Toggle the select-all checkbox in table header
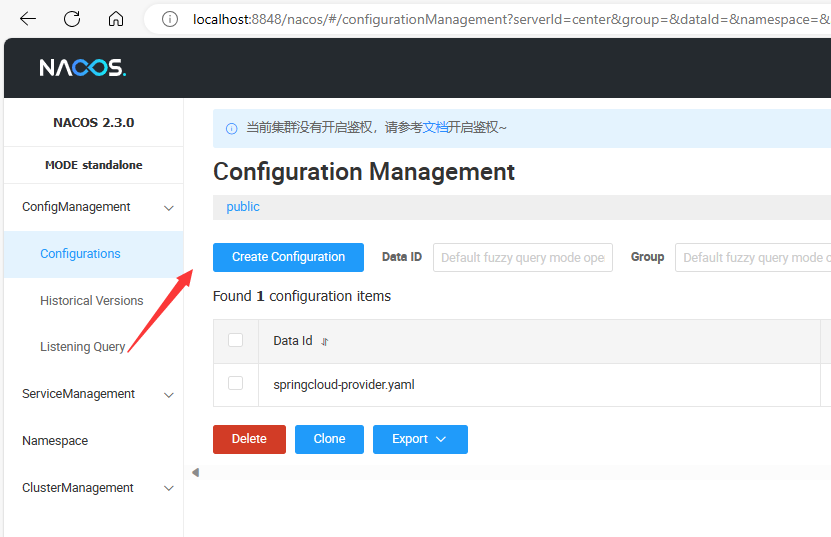 pyautogui.click(x=236, y=340)
